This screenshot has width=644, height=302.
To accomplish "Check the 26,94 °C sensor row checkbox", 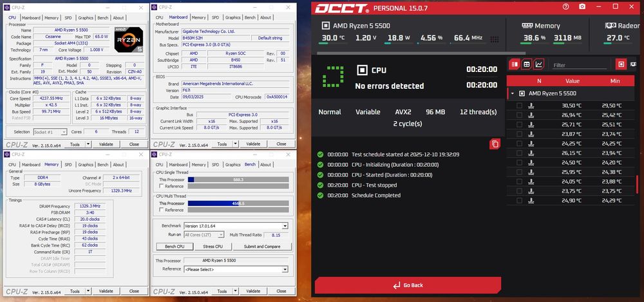I will 519,115.
